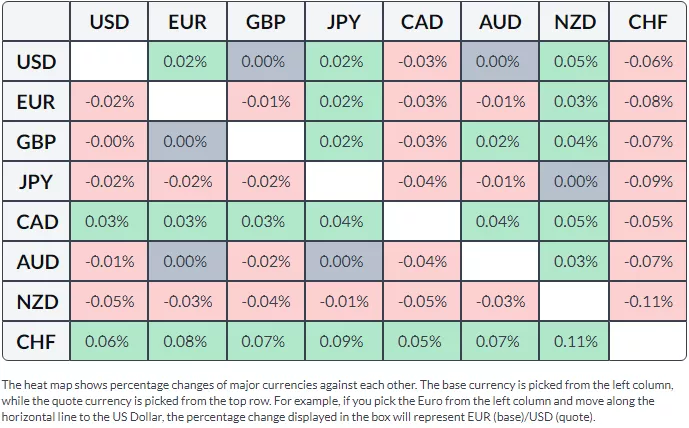Select the CAD/JPY cell showing 0.04%
The width and height of the screenshot is (689, 428).
click(342, 221)
